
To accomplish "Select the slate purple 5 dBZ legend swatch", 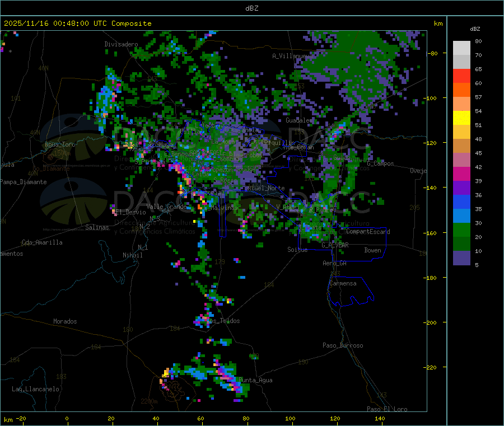I will point(461,258).
